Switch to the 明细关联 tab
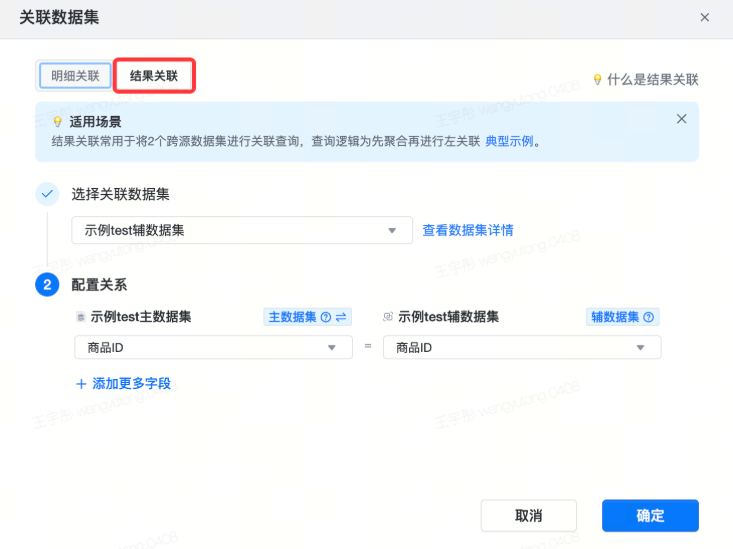The width and height of the screenshot is (733, 549). click(75, 76)
